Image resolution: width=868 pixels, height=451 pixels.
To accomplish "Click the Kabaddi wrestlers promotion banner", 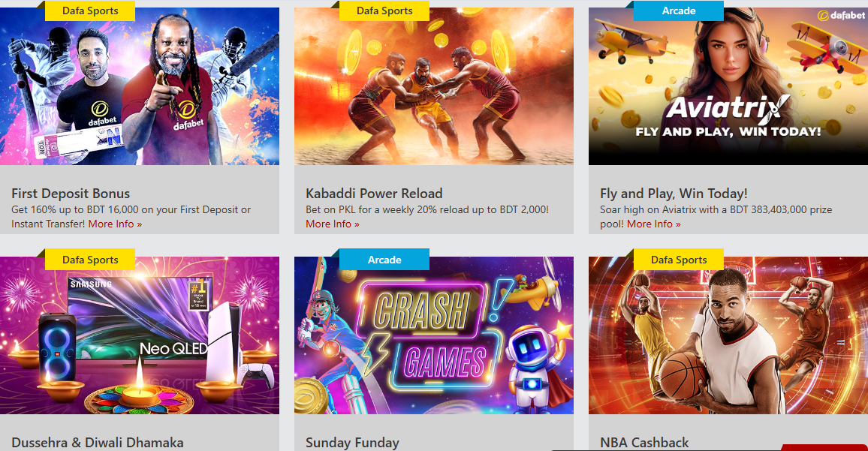I will (434, 86).
